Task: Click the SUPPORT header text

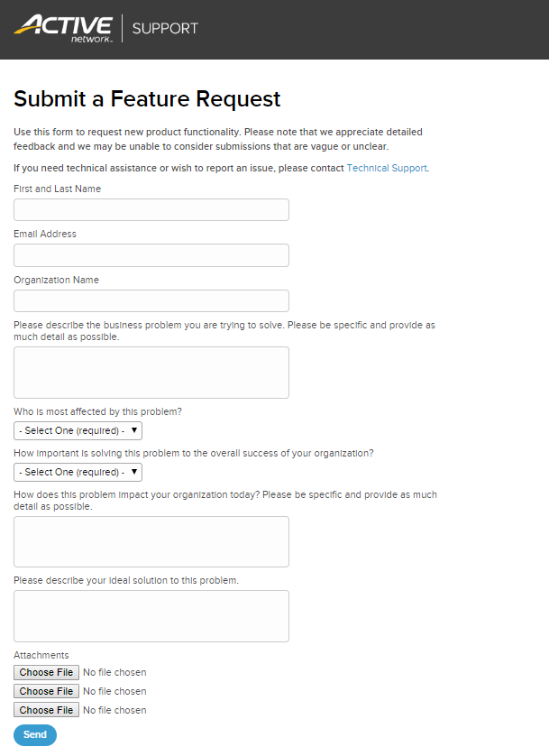Action: point(165,28)
